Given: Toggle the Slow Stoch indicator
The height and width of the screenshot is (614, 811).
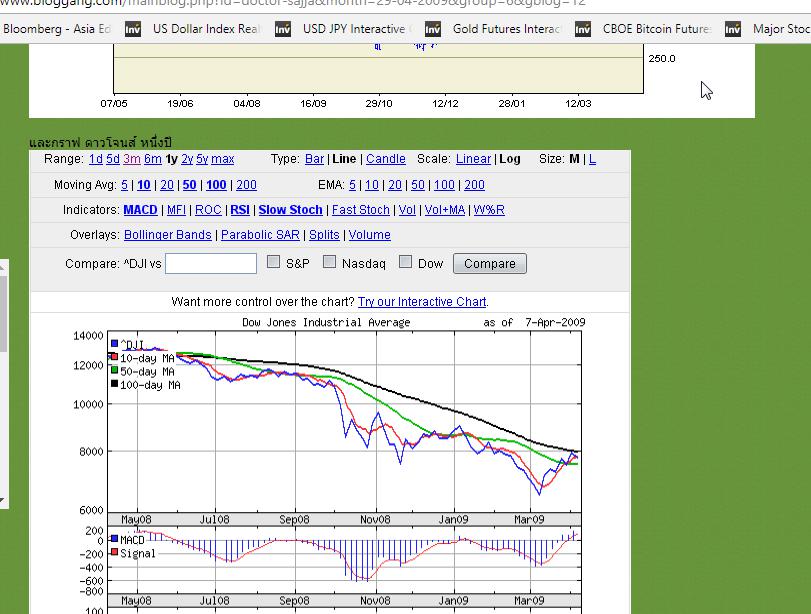Looking at the screenshot, I should coord(290,209).
